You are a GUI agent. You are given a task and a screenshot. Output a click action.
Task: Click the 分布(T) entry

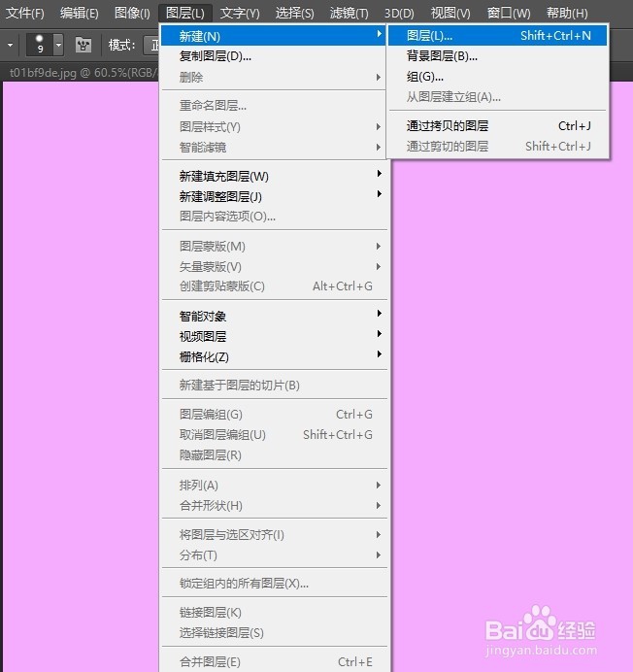click(x=275, y=555)
